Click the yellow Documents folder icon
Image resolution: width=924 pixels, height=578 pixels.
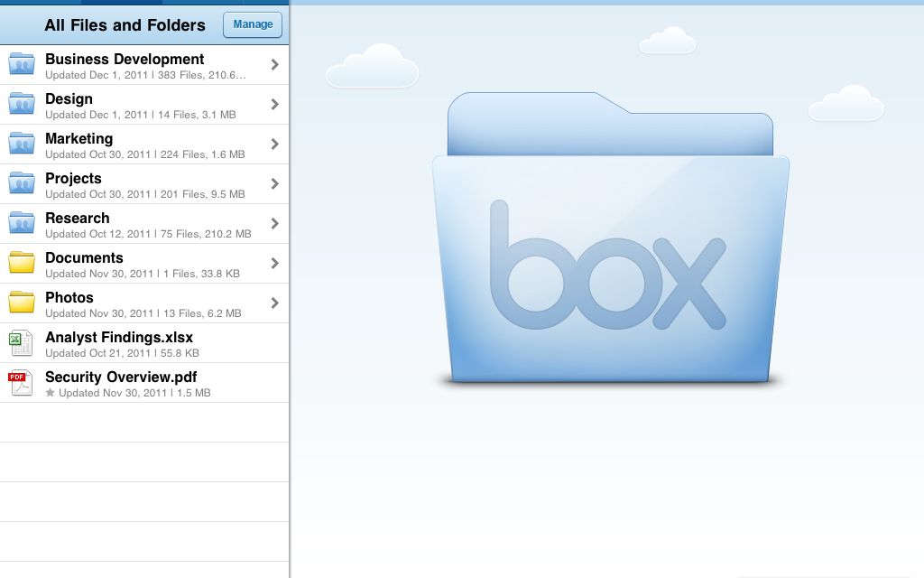click(22, 263)
